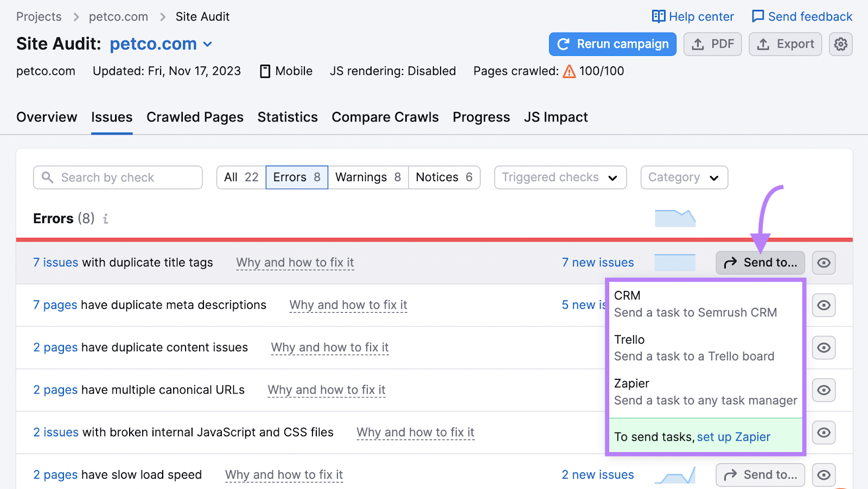Expand the petco.com project selector
The image size is (868, 489).
point(208,44)
